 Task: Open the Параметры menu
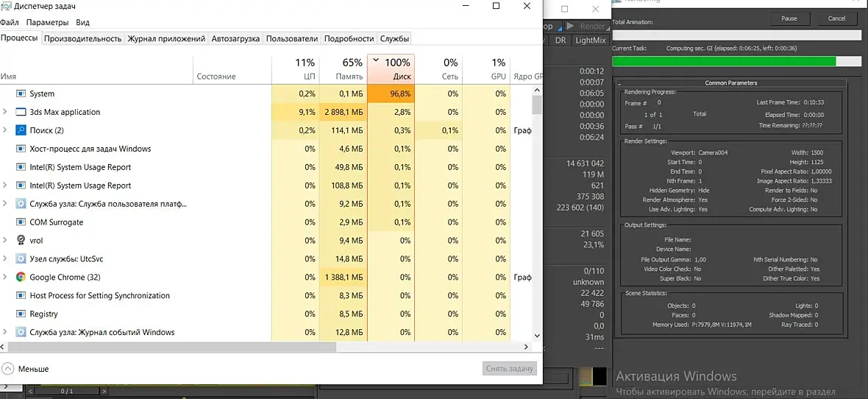[x=47, y=23]
